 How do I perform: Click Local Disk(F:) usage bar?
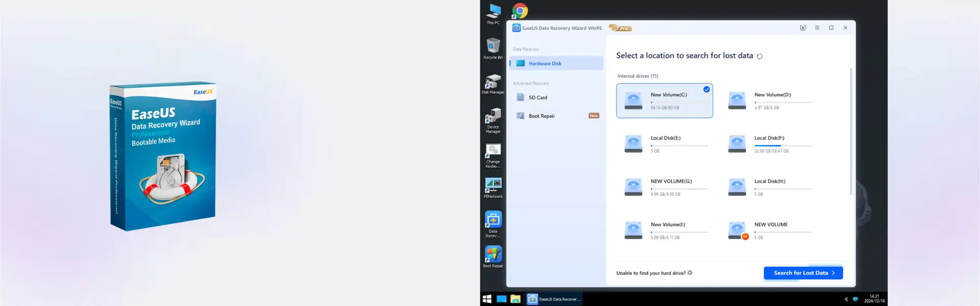click(783, 146)
